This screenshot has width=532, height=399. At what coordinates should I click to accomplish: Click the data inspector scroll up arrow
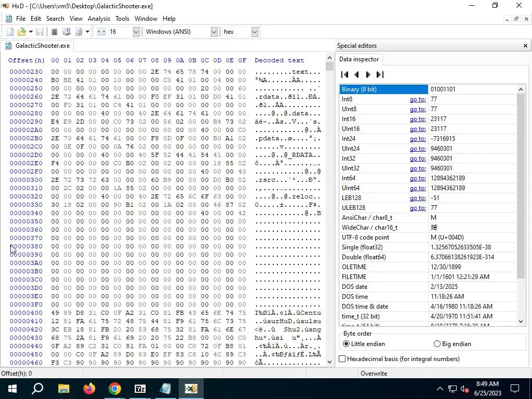[521, 89]
